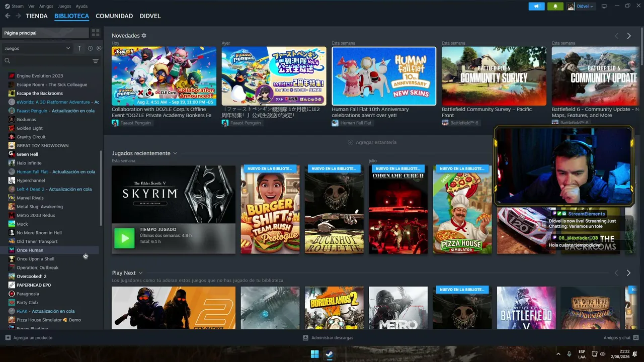Open Human Fall Flat anniversary news thumbnail
The width and height of the screenshot is (644, 362).
[x=384, y=76]
